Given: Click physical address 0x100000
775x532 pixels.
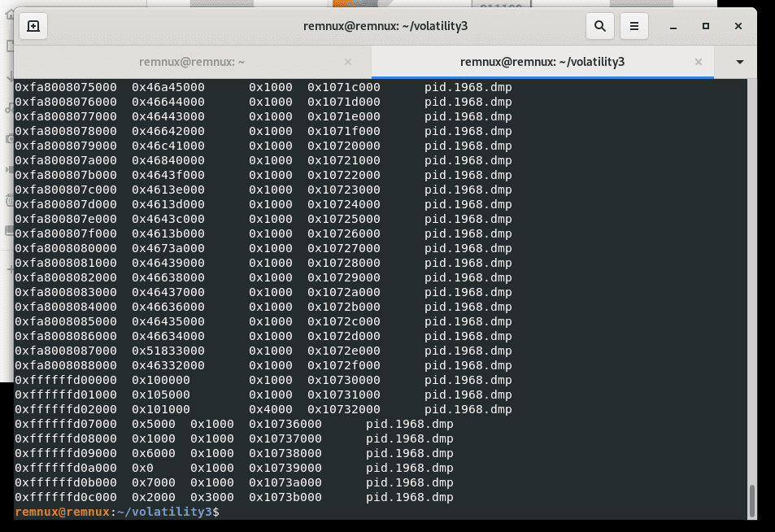Looking at the screenshot, I should [161, 380].
